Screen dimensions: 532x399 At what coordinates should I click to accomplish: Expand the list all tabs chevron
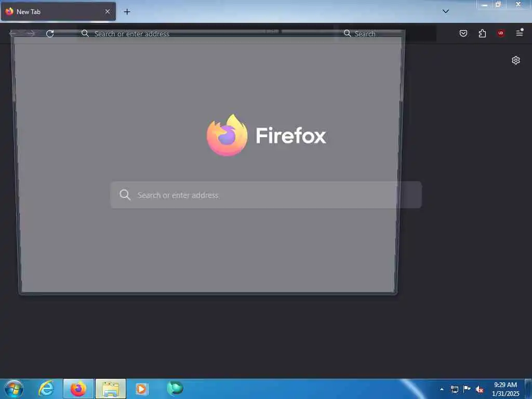[x=446, y=11]
